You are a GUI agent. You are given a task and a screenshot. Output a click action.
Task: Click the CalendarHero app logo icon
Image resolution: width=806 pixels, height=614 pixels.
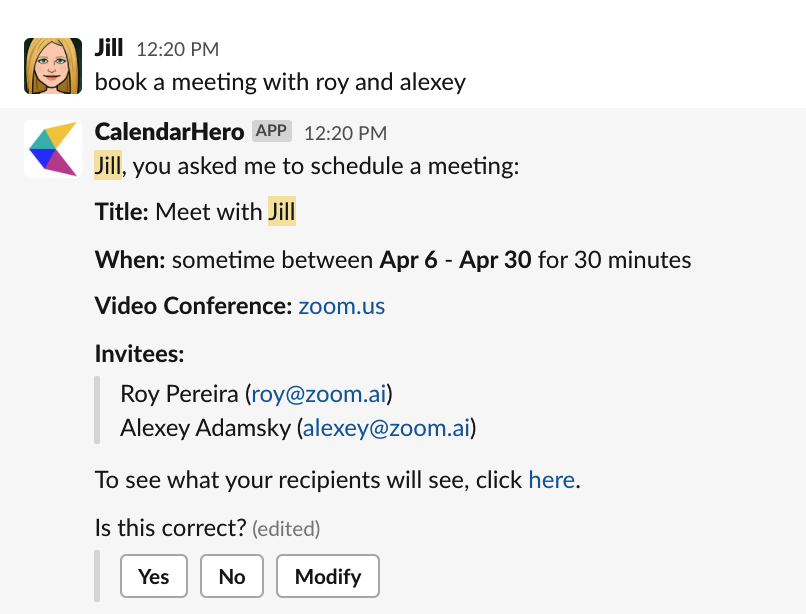point(53,149)
